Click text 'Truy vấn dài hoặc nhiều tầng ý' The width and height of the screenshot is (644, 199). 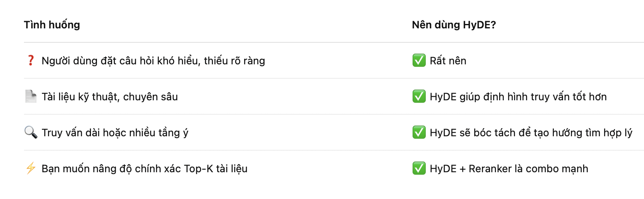coord(115,133)
